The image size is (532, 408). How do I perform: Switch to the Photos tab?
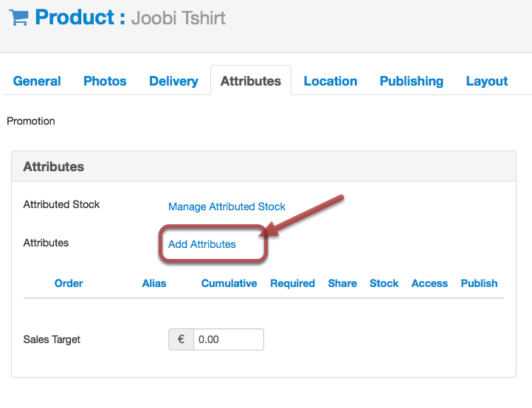point(105,81)
